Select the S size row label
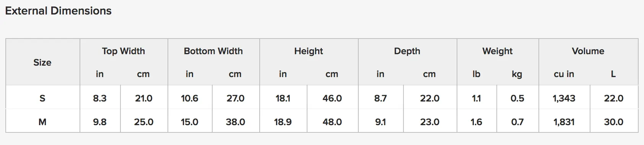The height and width of the screenshot is (145, 644). pos(42,98)
